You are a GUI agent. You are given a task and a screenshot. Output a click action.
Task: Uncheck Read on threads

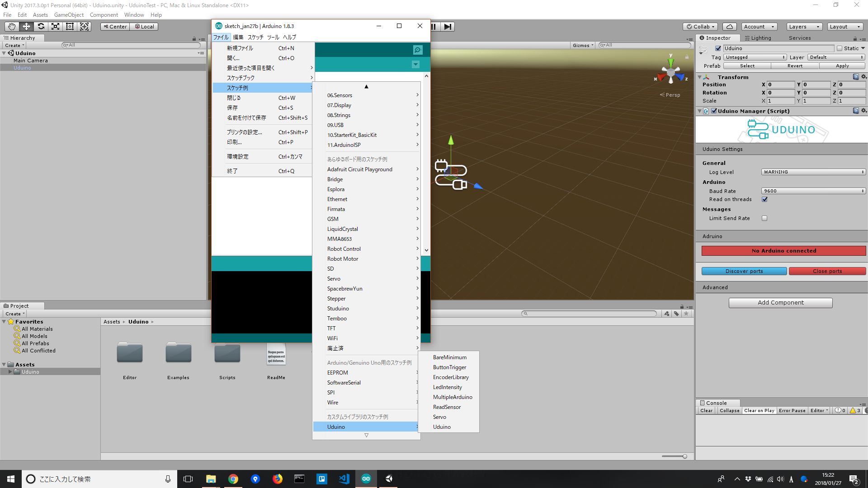pos(764,199)
